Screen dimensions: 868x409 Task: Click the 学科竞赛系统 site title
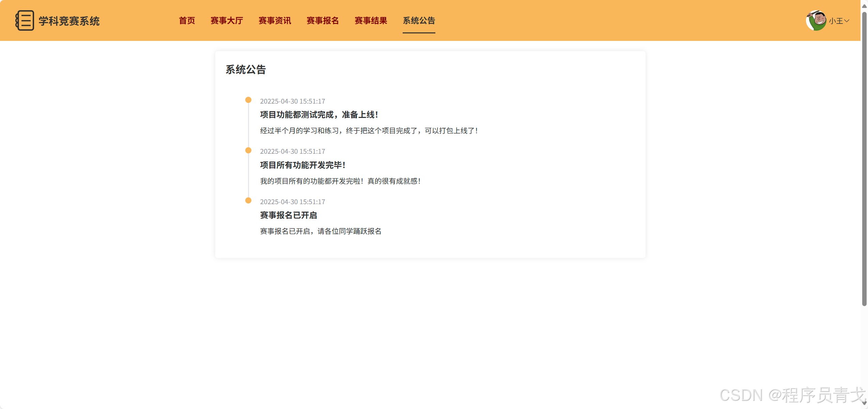tap(69, 21)
